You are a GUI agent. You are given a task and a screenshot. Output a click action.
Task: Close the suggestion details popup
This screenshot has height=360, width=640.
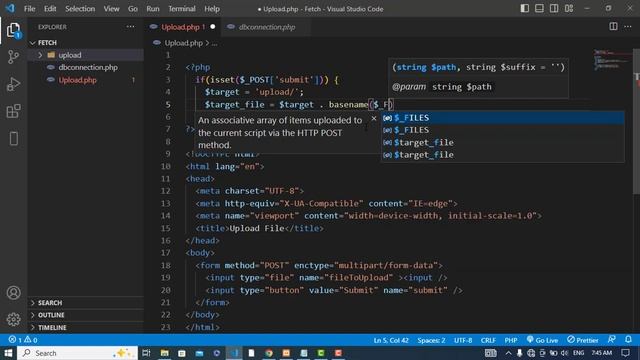[374, 118]
